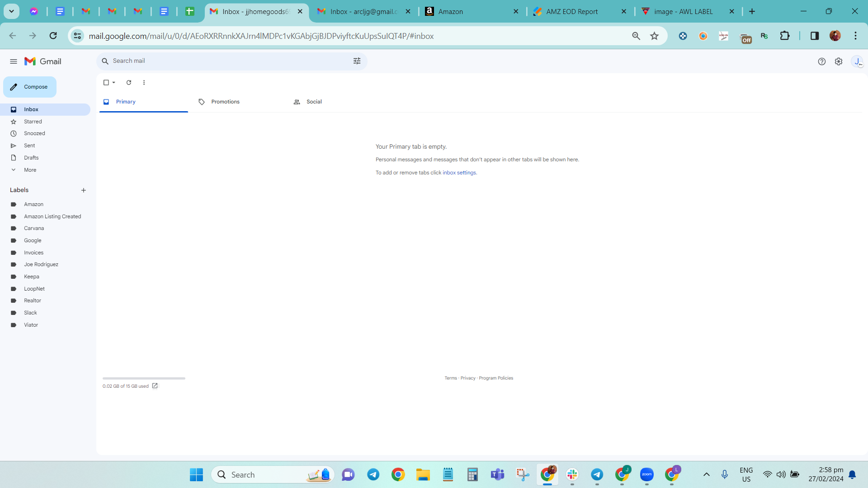Open the zoom magnifier icon in address bar

(x=636, y=36)
